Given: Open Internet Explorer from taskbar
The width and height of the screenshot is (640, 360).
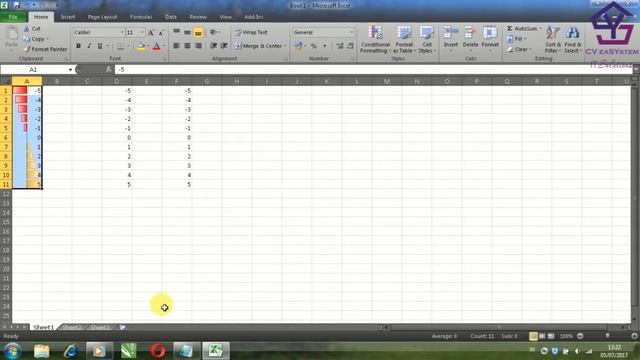Looking at the screenshot, I should tap(70, 351).
